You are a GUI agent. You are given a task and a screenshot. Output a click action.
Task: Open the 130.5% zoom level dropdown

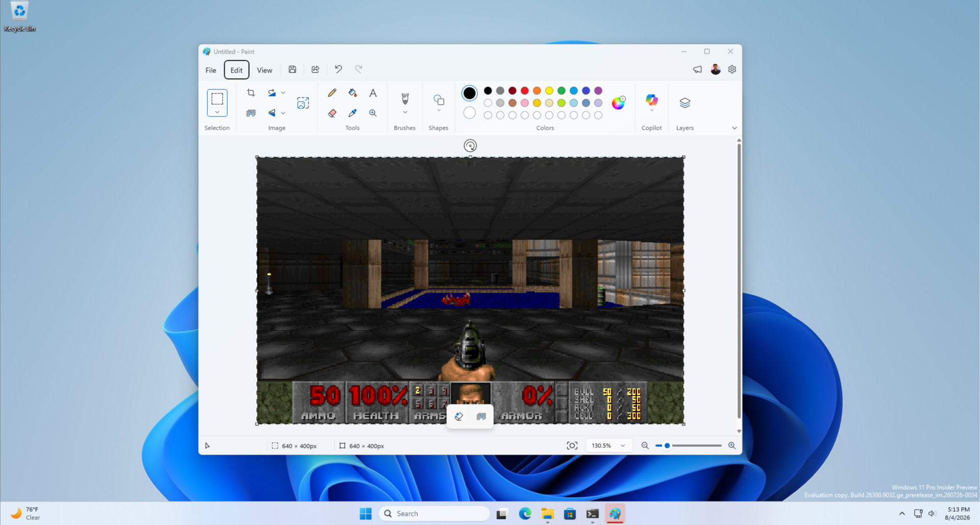coord(609,446)
